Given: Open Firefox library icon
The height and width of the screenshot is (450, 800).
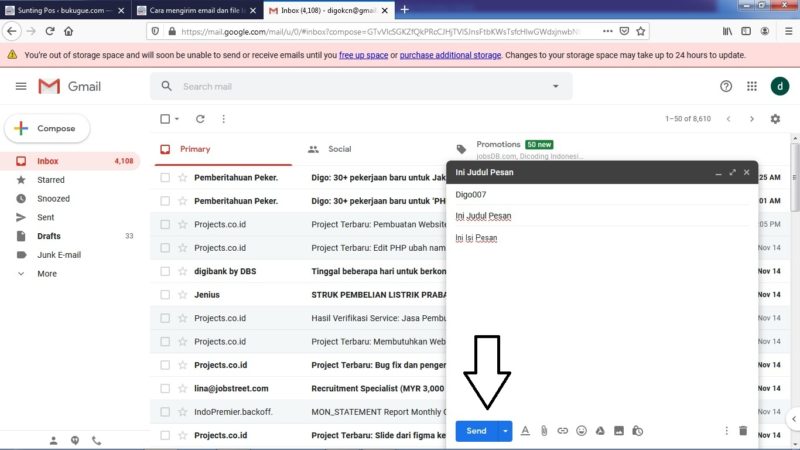Looking at the screenshot, I should coord(727,31).
